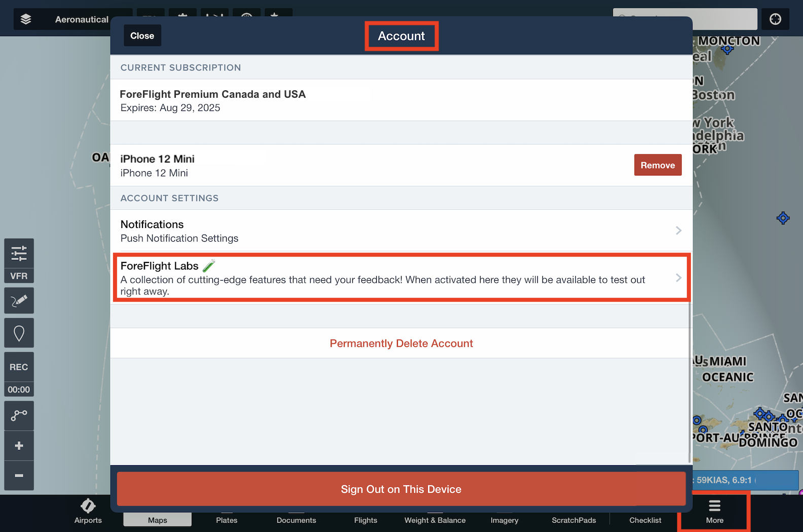Toggle the VFR map mode button
803x532 pixels.
click(x=19, y=276)
